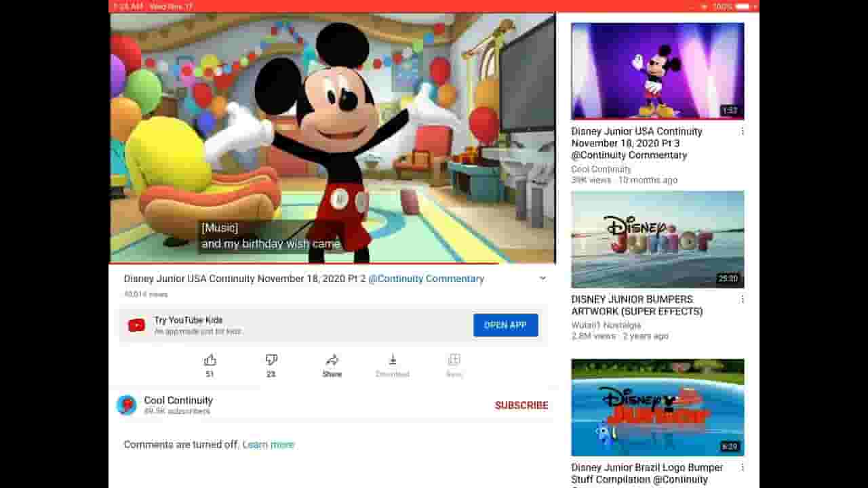
Task: Open the Cool Continuity channel name
Action: tap(178, 401)
